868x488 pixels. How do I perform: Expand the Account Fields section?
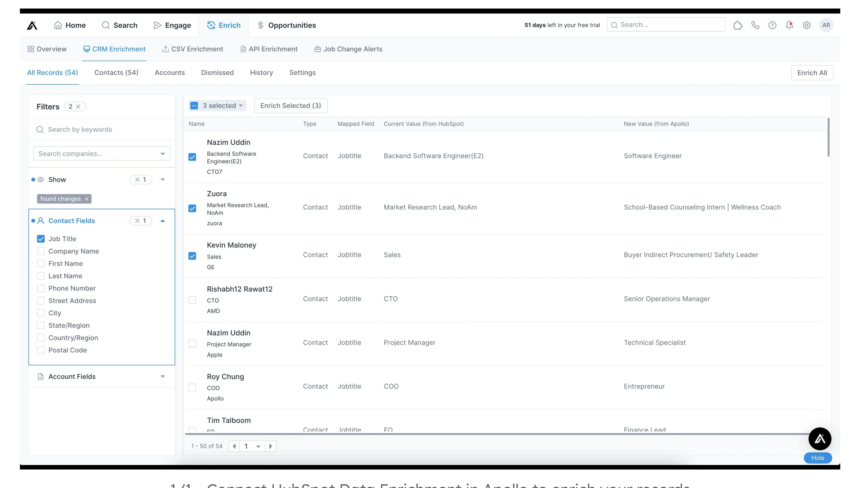click(x=163, y=377)
